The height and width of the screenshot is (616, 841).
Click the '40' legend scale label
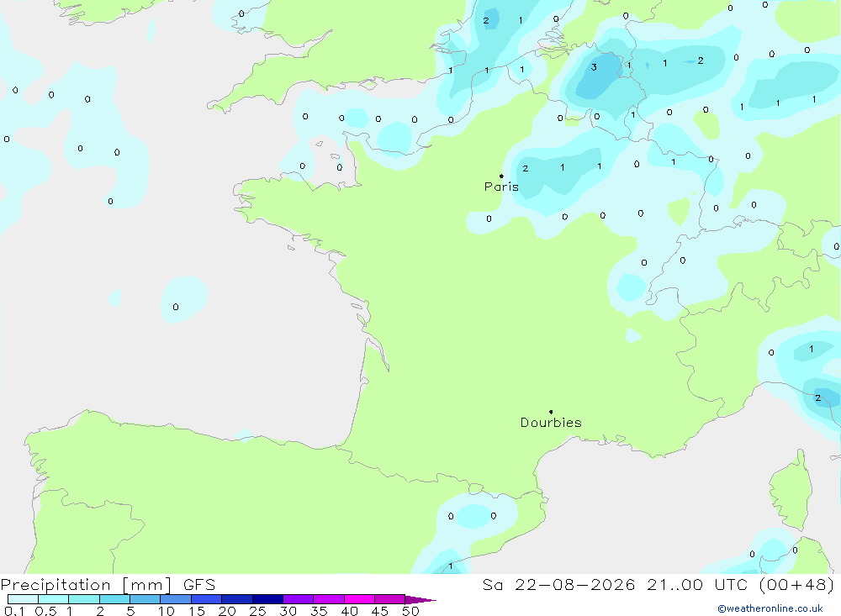(x=350, y=611)
